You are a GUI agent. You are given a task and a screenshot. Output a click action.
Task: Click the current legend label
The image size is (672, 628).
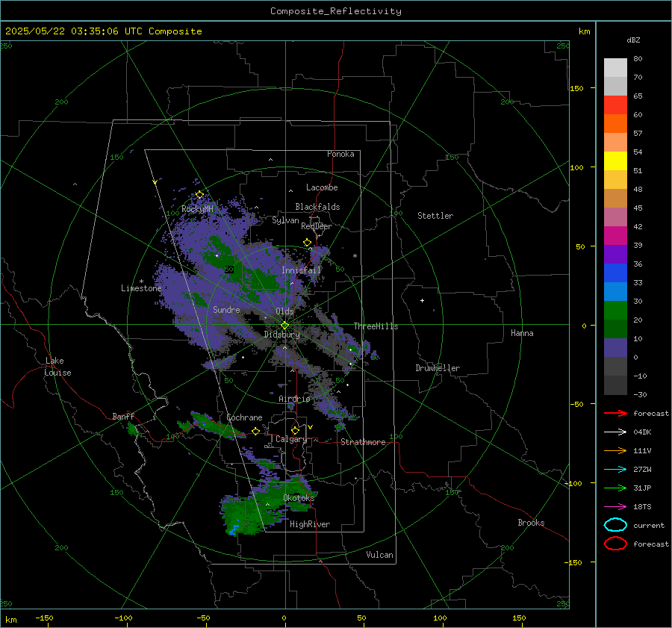649,526
